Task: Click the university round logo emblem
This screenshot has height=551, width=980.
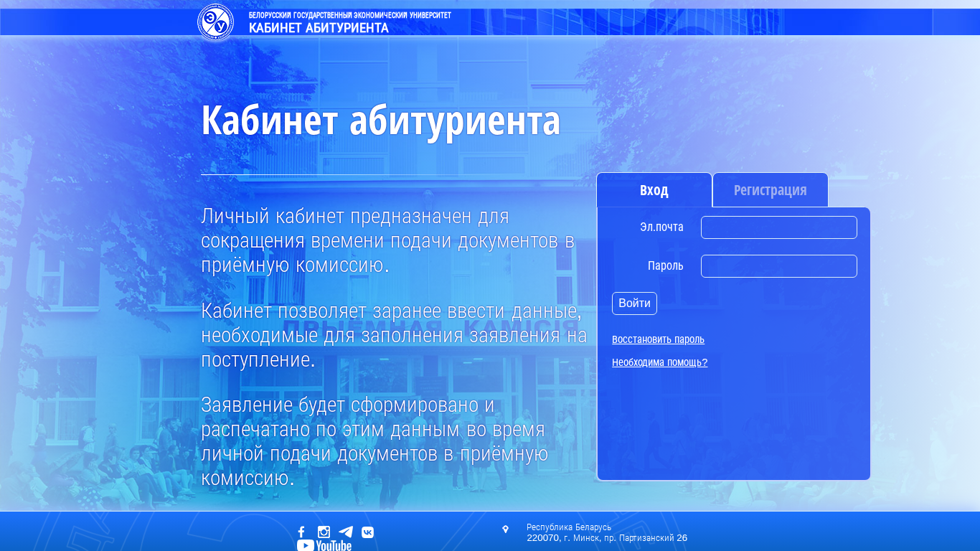Action: tap(215, 22)
